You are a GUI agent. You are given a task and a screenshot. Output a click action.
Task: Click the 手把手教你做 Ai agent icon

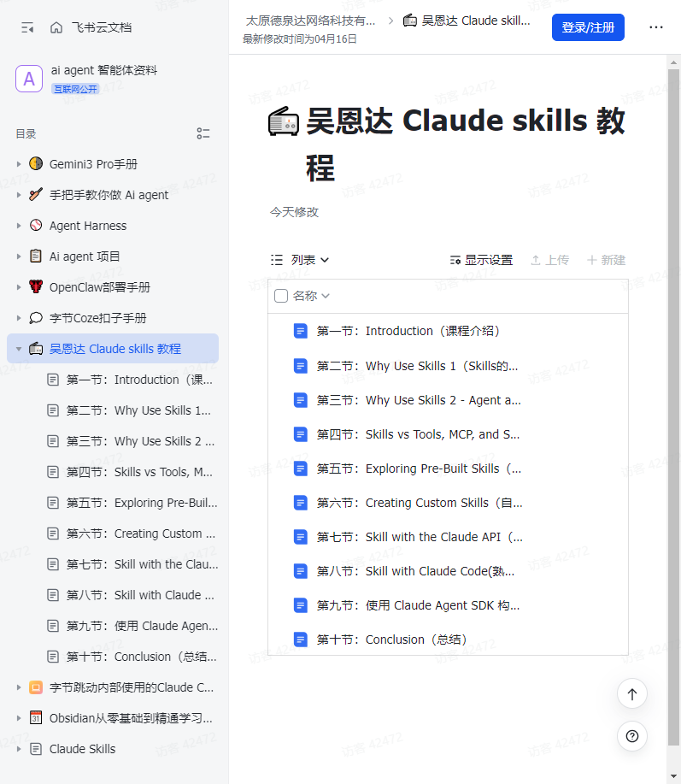(x=36, y=194)
